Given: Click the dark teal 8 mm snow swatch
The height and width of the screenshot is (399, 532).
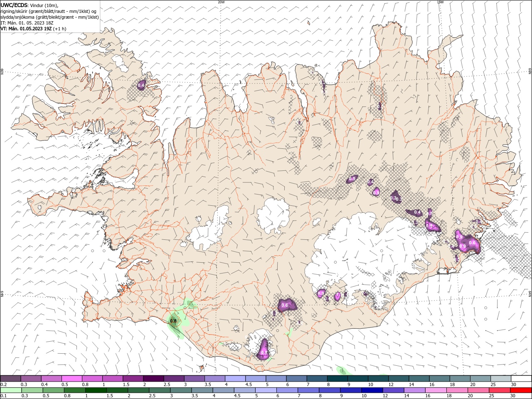Looking at the screenshot, I should coord(337,379).
